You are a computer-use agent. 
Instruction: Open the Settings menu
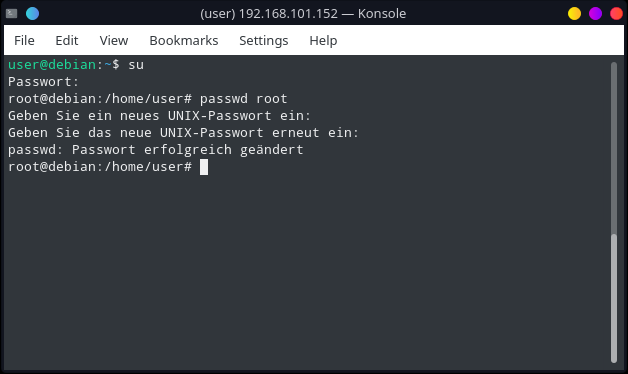pyautogui.click(x=264, y=40)
